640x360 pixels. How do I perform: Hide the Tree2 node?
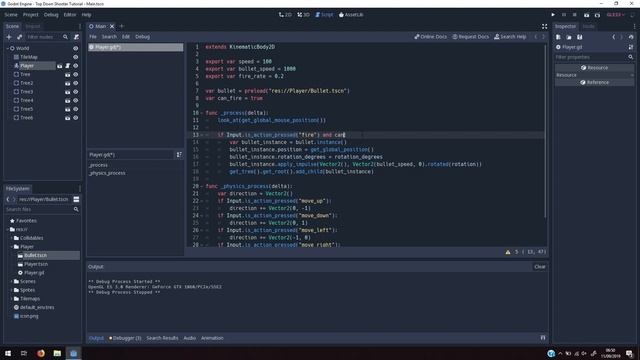click(x=76, y=83)
